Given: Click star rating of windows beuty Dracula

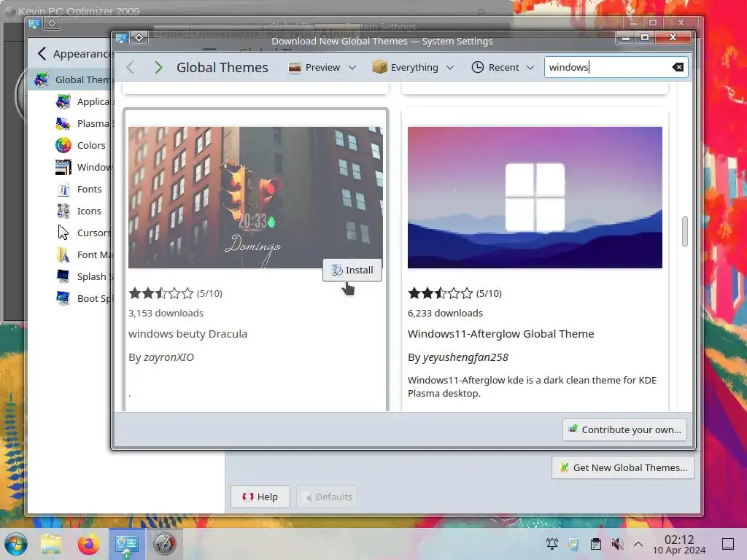Looking at the screenshot, I should (x=161, y=293).
